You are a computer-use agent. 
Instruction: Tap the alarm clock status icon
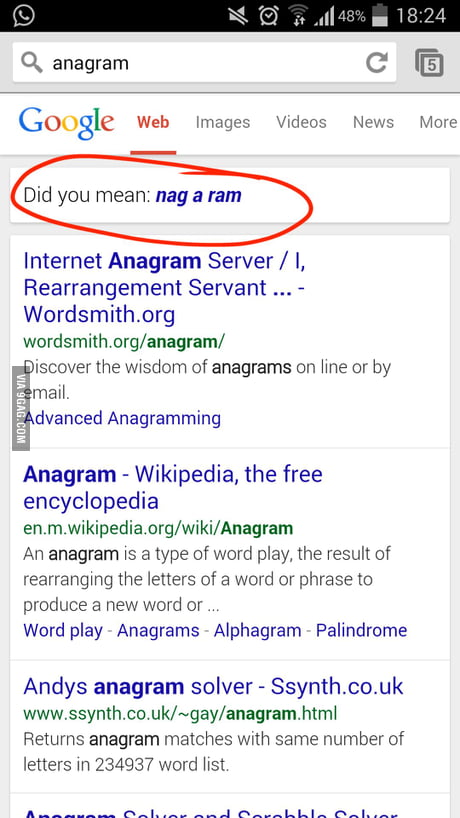tap(269, 16)
